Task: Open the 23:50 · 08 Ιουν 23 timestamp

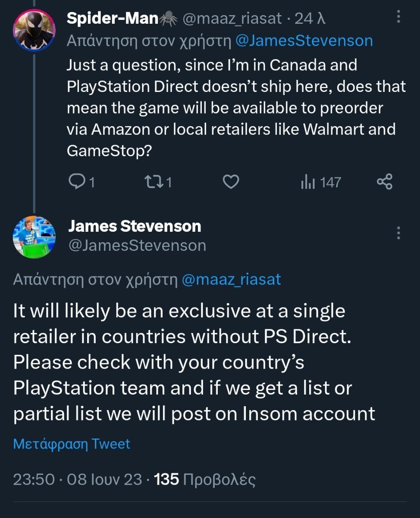Action: [x=78, y=480]
